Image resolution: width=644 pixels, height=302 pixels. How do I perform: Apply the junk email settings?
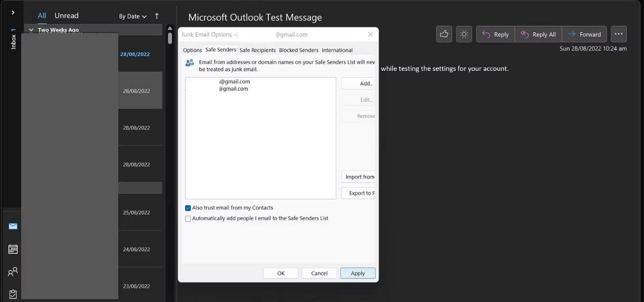358,273
